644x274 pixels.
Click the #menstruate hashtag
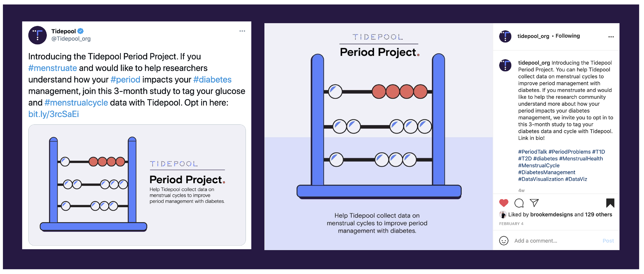pos(52,68)
